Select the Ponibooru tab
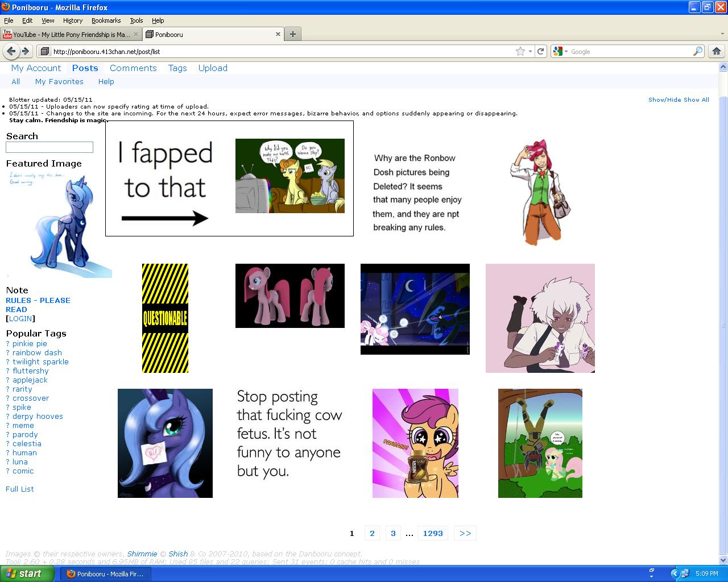Screen dimensions: 728x582 point(213,34)
